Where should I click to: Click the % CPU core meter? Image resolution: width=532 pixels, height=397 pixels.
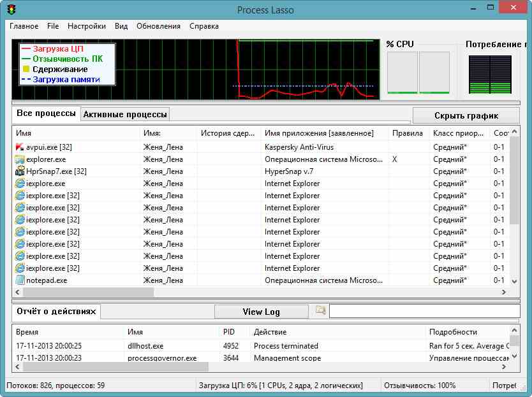click(418, 73)
